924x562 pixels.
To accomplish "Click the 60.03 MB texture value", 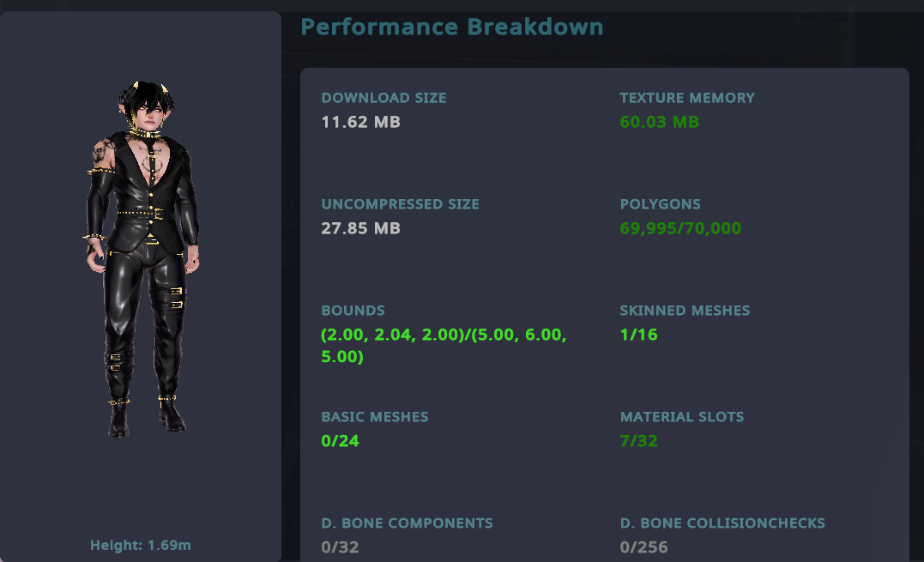I will point(659,122).
